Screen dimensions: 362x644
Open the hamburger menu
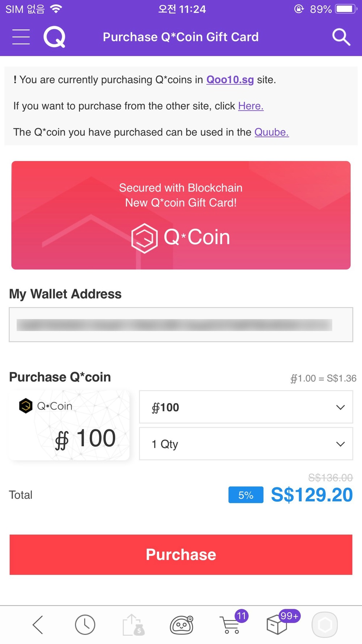pyautogui.click(x=21, y=37)
